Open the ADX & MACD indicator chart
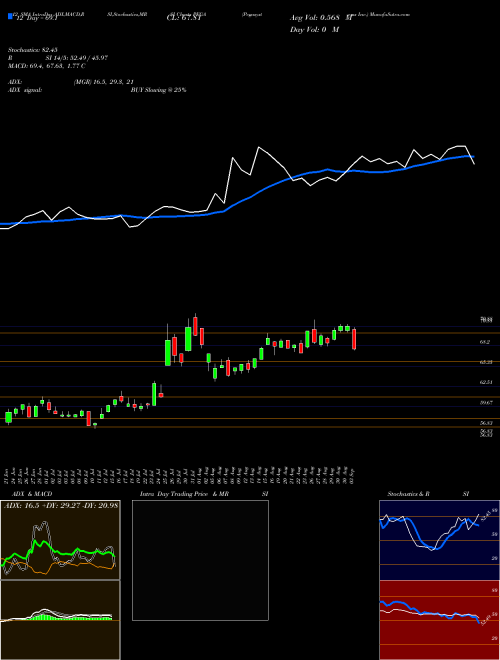Image resolution: width=500 pixels, height=660 pixels. click(x=61, y=540)
